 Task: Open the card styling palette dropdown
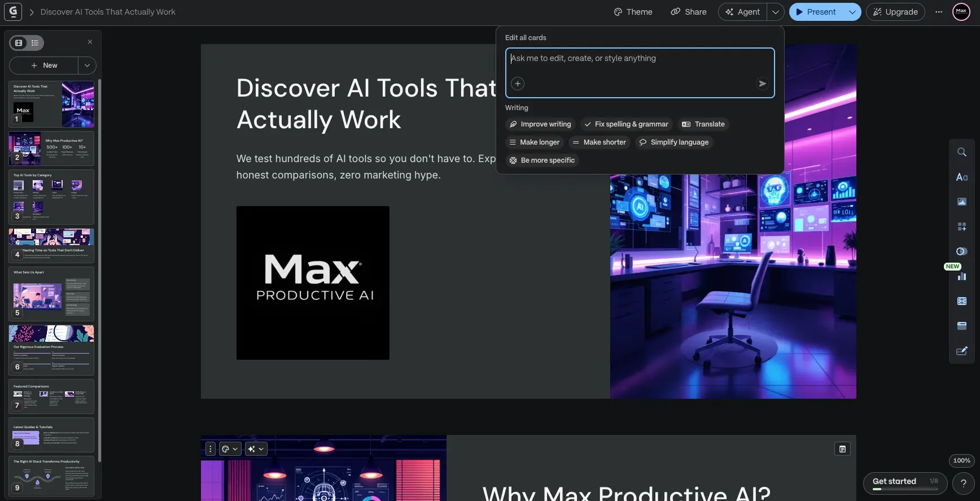(x=229, y=449)
